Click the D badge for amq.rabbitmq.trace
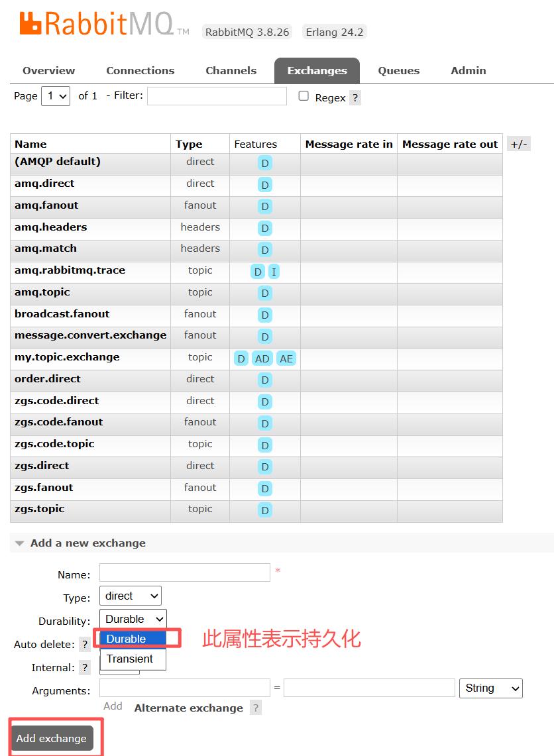 click(x=258, y=272)
